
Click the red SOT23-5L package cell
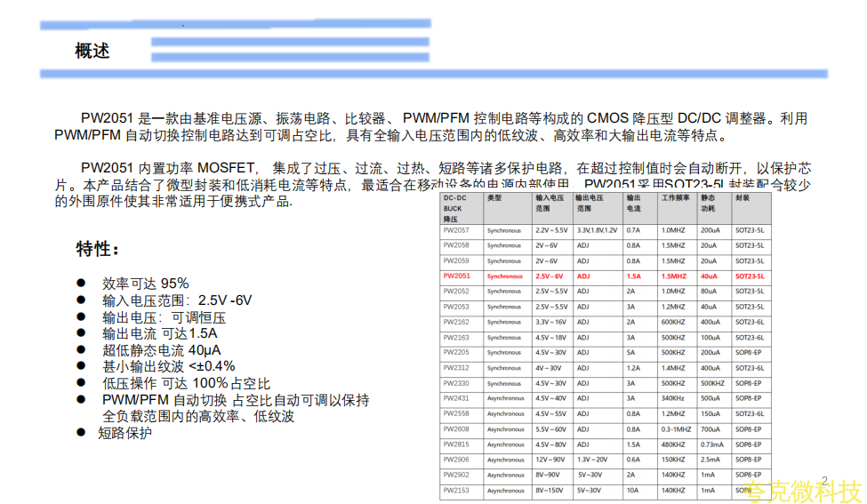750,276
